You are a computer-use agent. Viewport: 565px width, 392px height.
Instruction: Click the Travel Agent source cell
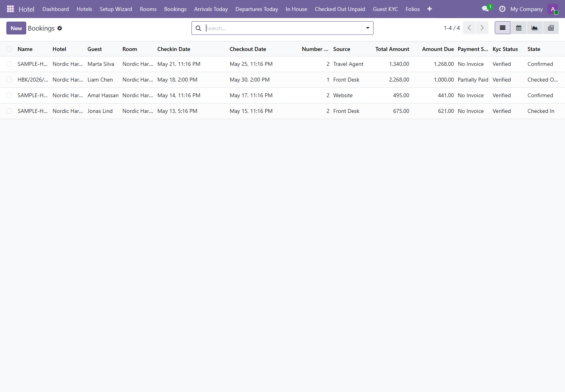point(348,64)
